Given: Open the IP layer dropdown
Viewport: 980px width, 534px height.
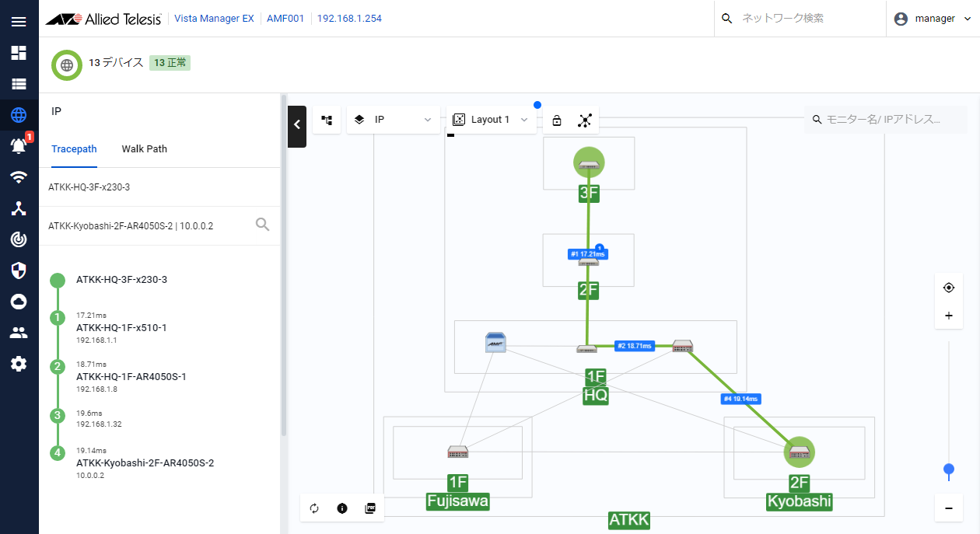Looking at the screenshot, I should pos(393,120).
